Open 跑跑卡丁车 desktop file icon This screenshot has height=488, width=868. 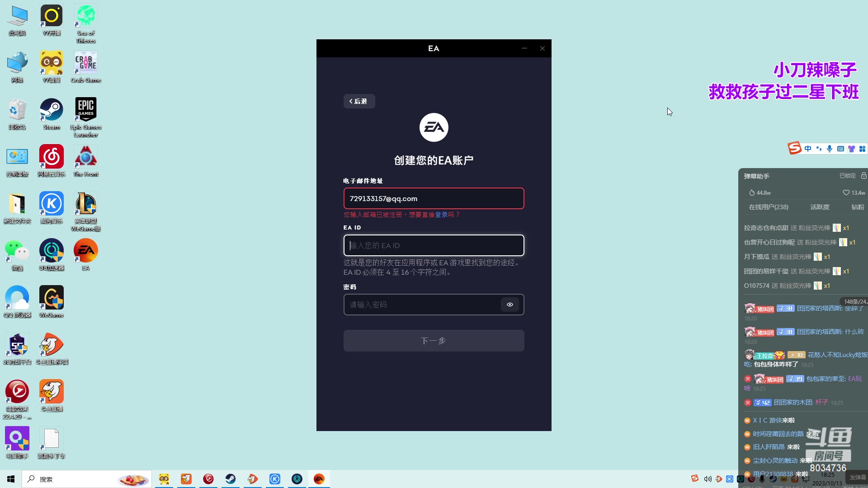click(x=52, y=443)
